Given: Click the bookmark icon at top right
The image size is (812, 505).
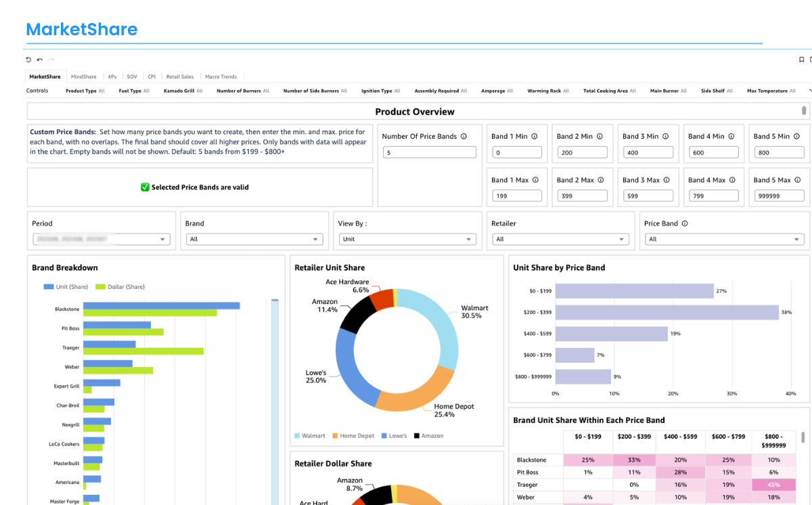Looking at the screenshot, I should [x=802, y=60].
